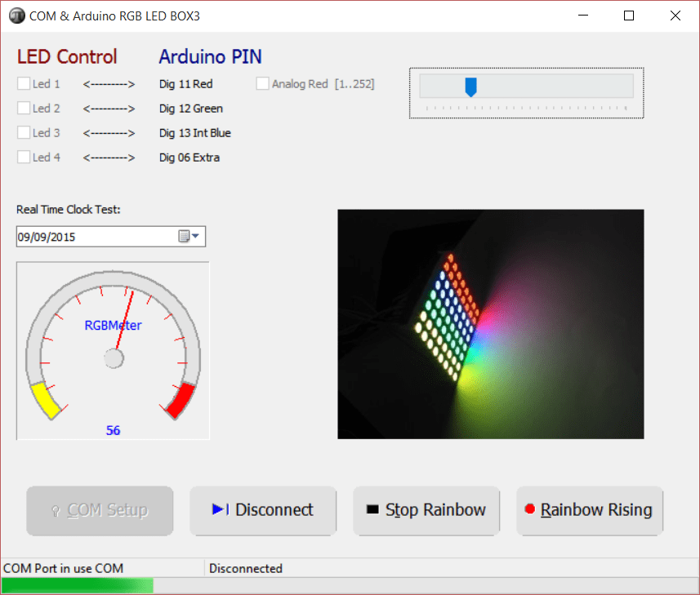Click the yellow zone of the RGBMeter gauge
This screenshot has width=700, height=595.
[x=44, y=400]
